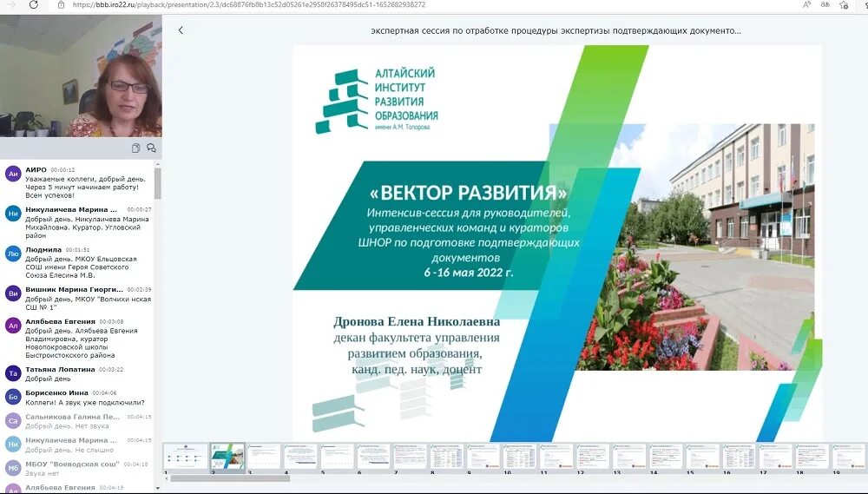Screen dimensions: 868x494
Task: Jump to Сальникова message 'Добрый день. Нет звука'
Action: 67,426
